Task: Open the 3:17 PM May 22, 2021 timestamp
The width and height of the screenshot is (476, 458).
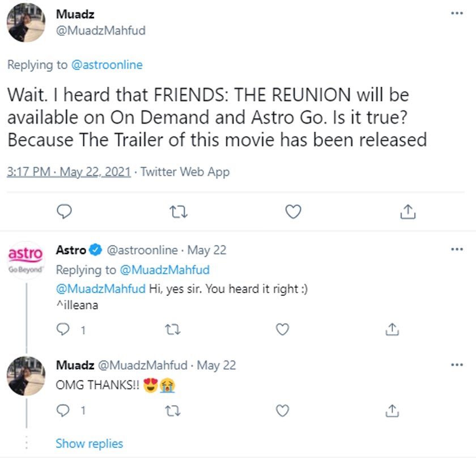Action: (69, 172)
